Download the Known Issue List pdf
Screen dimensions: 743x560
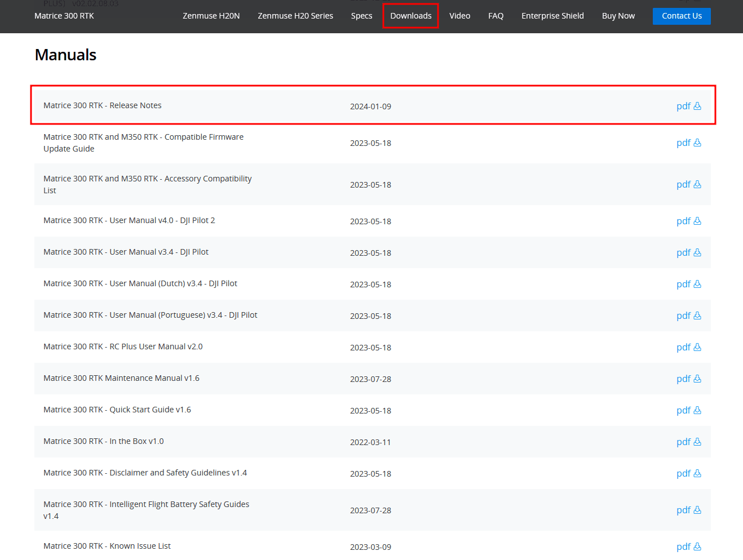[x=688, y=546]
